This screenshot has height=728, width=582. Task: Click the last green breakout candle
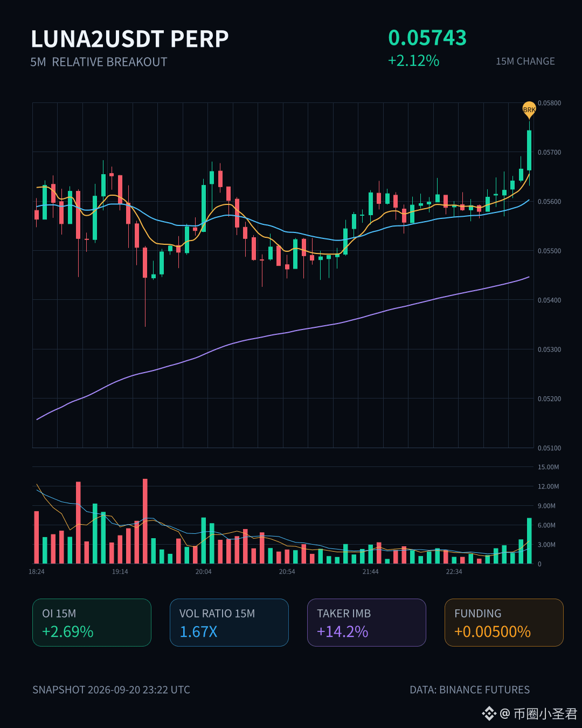point(529,150)
